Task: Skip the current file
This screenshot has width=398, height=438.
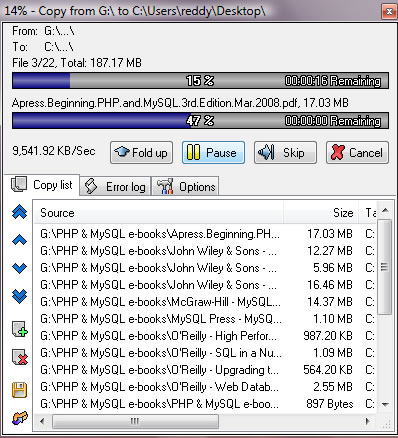Action: coord(285,153)
